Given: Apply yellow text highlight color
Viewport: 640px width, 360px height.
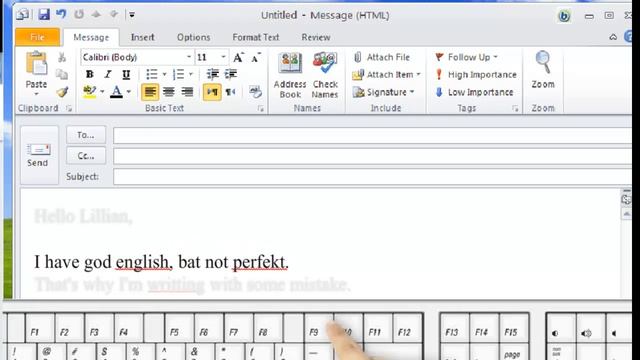Looking at the screenshot, I should [x=89, y=92].
